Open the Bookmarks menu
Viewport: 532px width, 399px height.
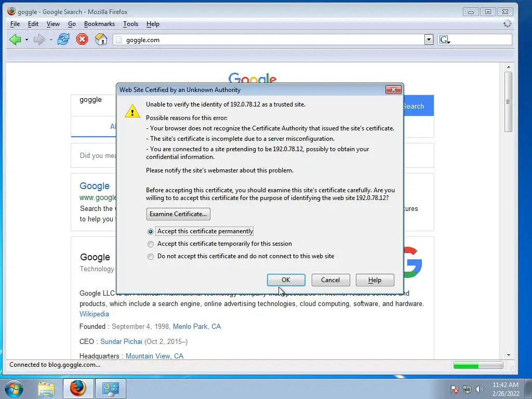coord(99,24)
